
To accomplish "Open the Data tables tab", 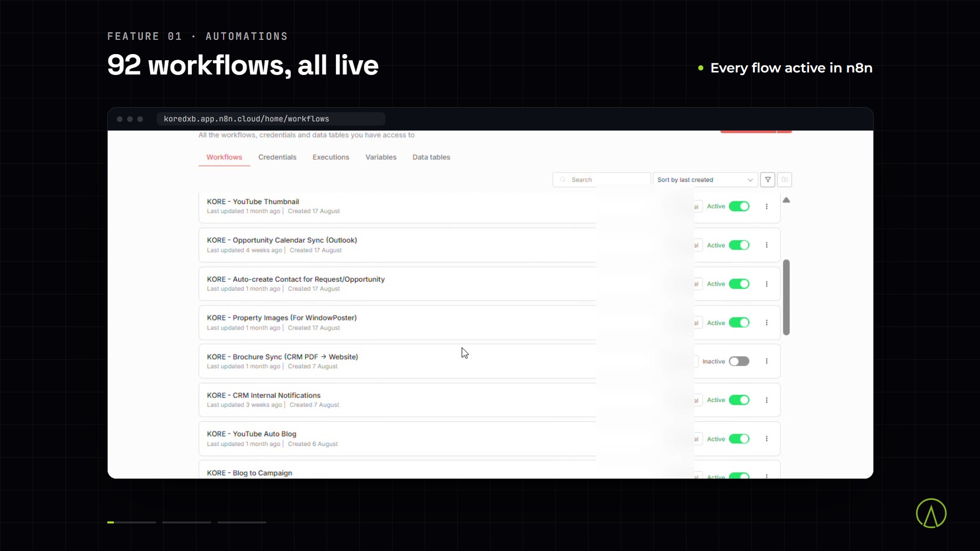I will 431,157.
